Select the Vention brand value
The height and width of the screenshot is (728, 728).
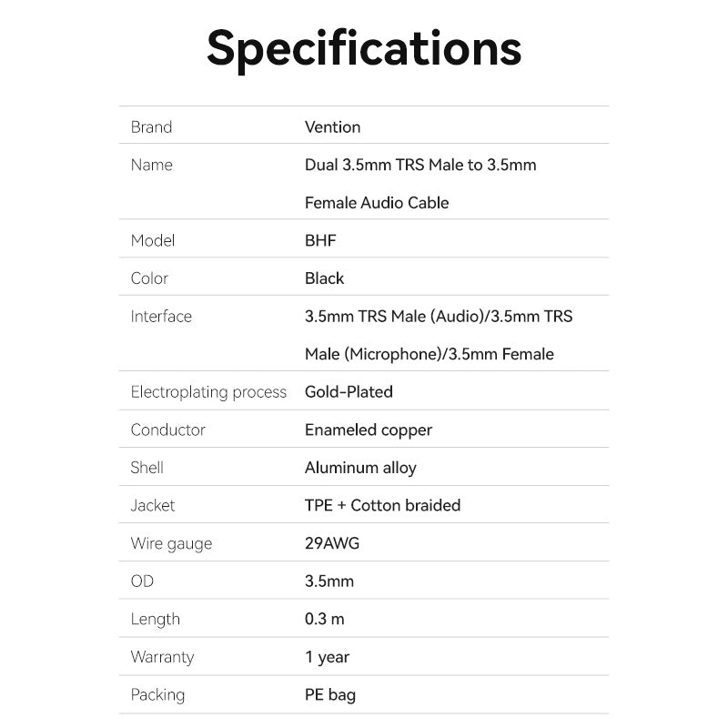pos(332,126)
